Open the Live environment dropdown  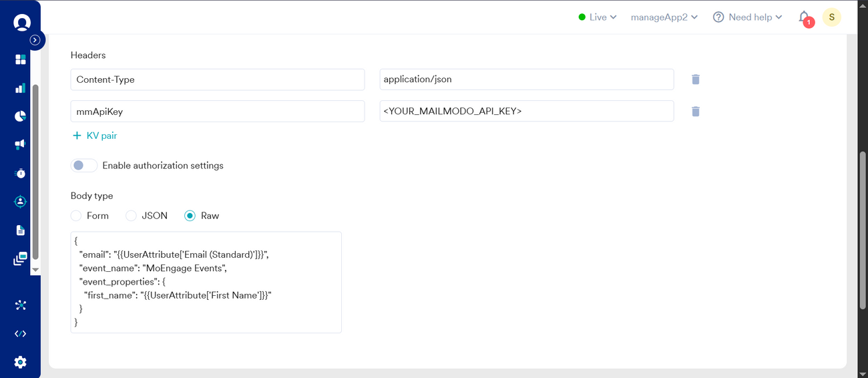pos(598,17)
